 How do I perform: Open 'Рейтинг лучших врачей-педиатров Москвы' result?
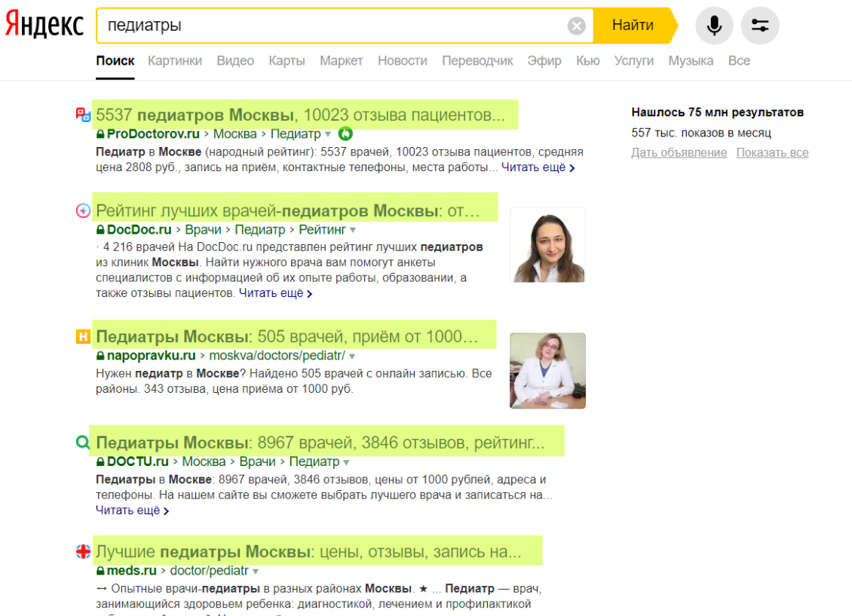[x=288, y=211]
